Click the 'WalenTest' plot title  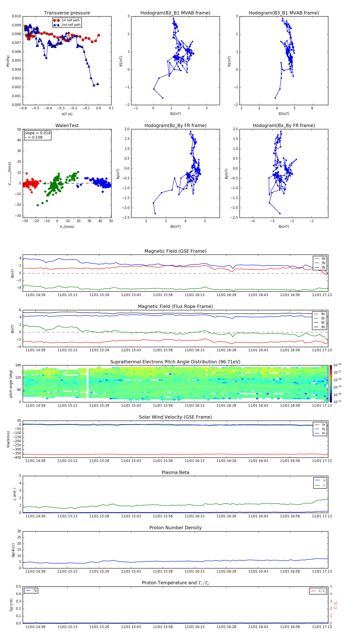point(67,125)
